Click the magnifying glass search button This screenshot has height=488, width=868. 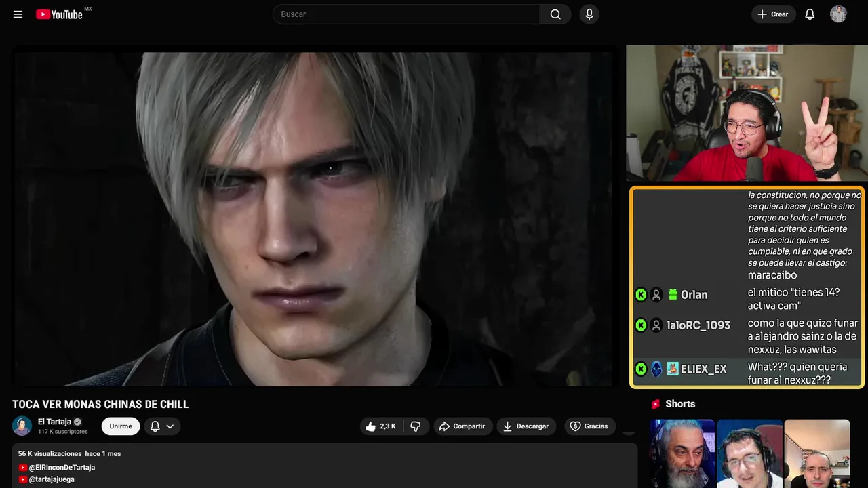tap(555, 14)
